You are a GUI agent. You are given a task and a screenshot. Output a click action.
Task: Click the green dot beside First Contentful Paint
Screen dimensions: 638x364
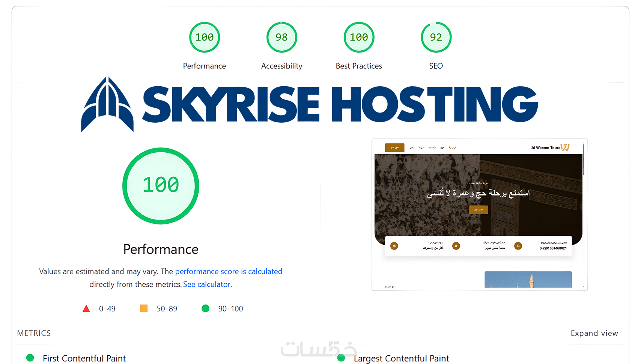point(30,358)
